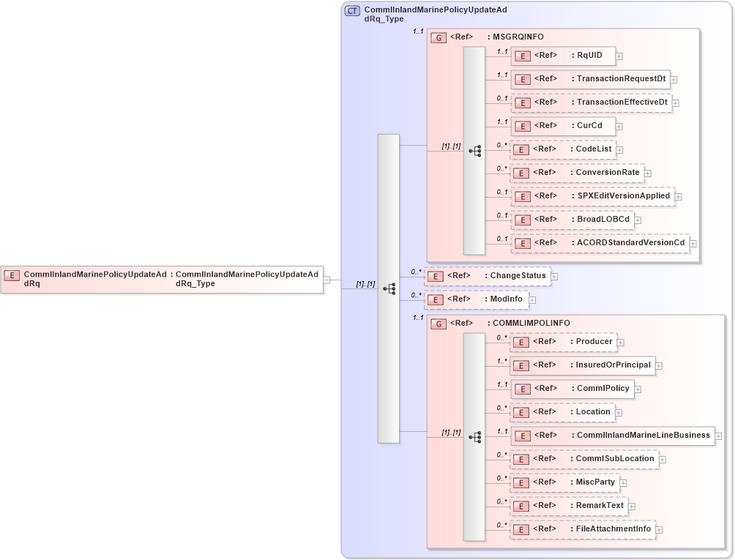Select the G icon of the COMMLIMPOLINFO group
Screen dimensions: 735x560
pyautogui.click(x=438, y=323)
